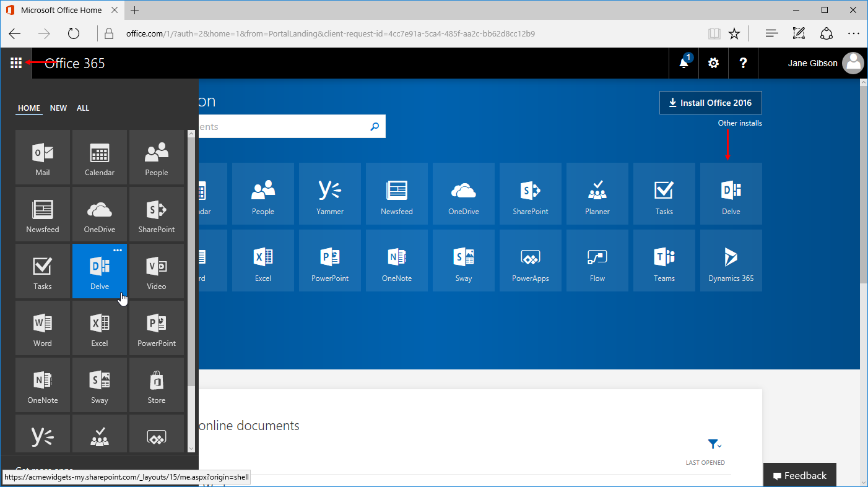This screenshot has height=487, width=868.
Task: Open help question mark icon
Action: 743,63
